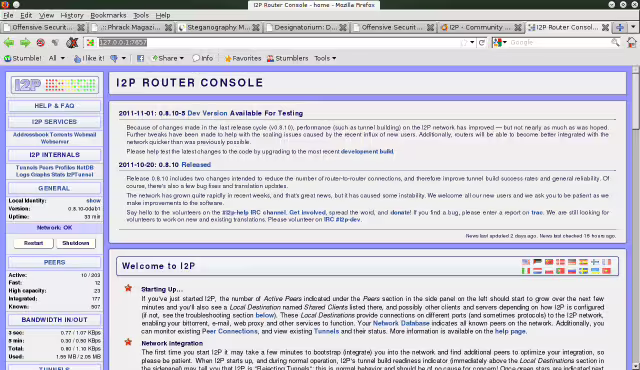Image resolution: width=640 pixels, height=370 pixels.
Task: Select the Chinese flag language option
Action: 549,262
